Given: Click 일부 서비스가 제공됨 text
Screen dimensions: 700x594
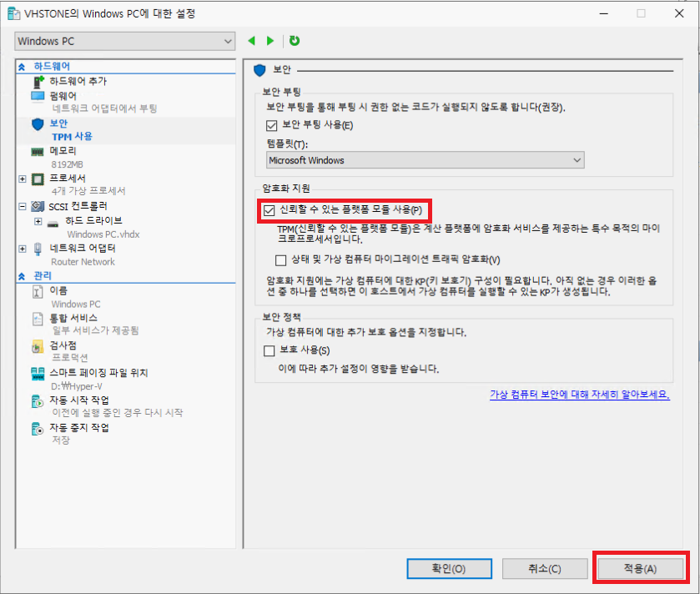Looking at the screenshot, I should pyautogui.click(x=96, y=330).
